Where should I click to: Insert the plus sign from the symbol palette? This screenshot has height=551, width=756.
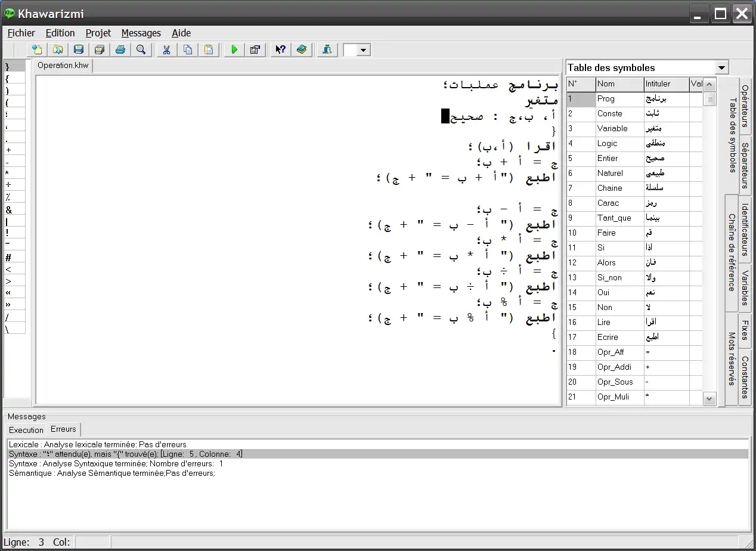[x=14, y=150]
